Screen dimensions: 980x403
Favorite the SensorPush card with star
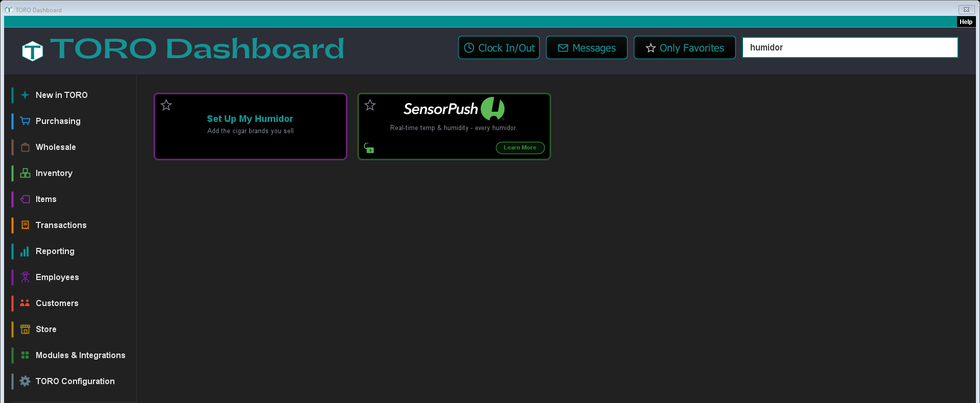370,105
